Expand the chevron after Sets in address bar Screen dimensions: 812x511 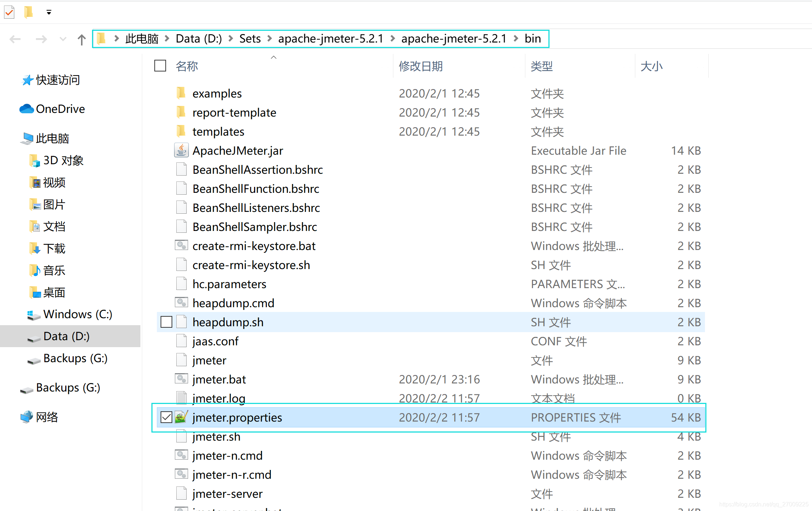click(x=270, y=38)
